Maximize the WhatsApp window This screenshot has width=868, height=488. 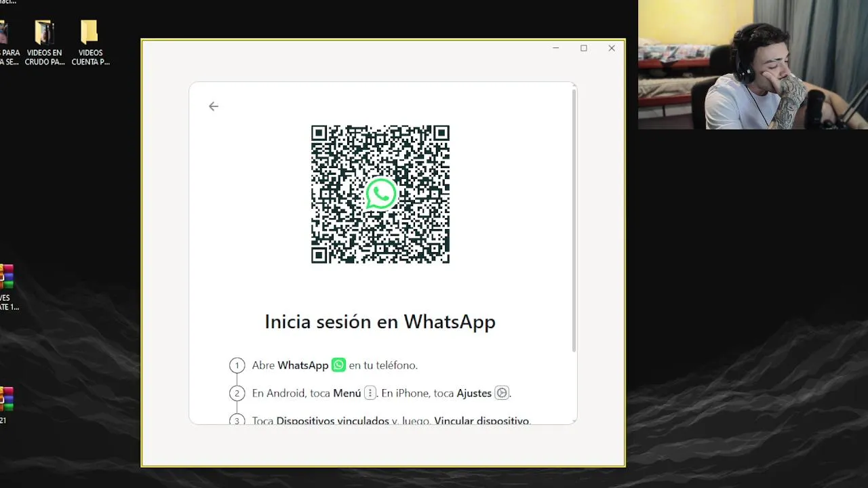click(583, 48)
